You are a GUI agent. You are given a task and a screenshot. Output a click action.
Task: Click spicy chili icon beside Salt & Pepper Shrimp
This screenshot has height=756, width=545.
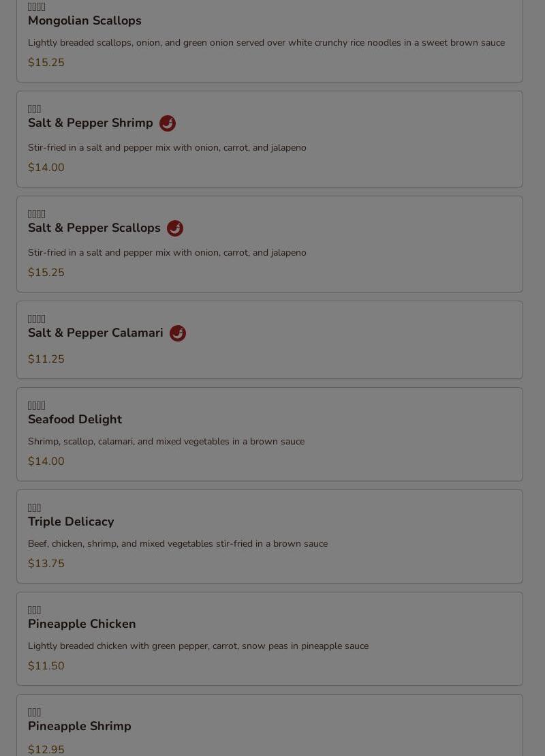coord(168,123)
